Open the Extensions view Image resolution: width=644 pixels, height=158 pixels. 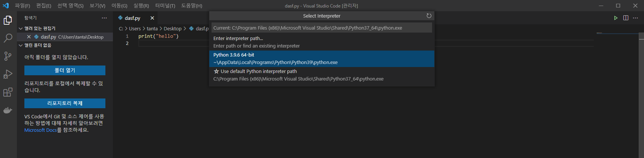8,92
